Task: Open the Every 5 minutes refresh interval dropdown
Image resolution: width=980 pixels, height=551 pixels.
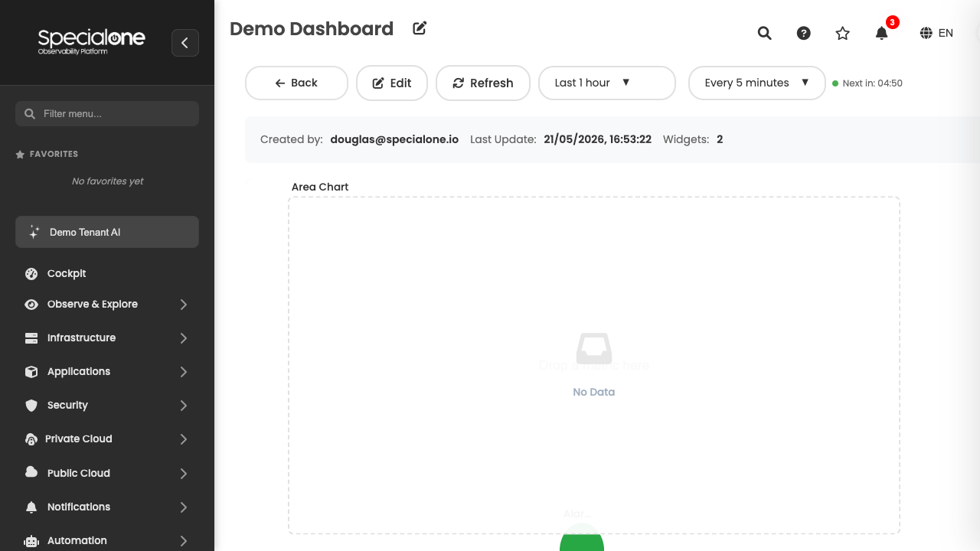Action: 757,83
